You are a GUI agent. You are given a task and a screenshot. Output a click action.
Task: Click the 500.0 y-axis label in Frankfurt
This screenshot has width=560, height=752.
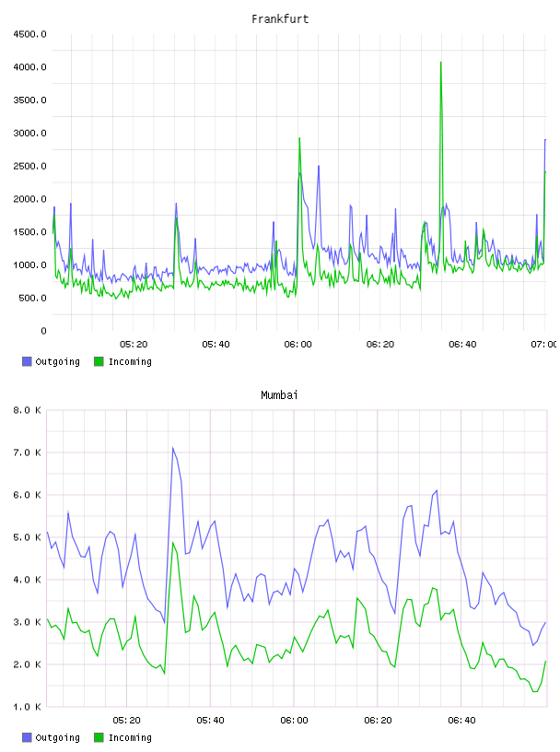click(32, 299)
